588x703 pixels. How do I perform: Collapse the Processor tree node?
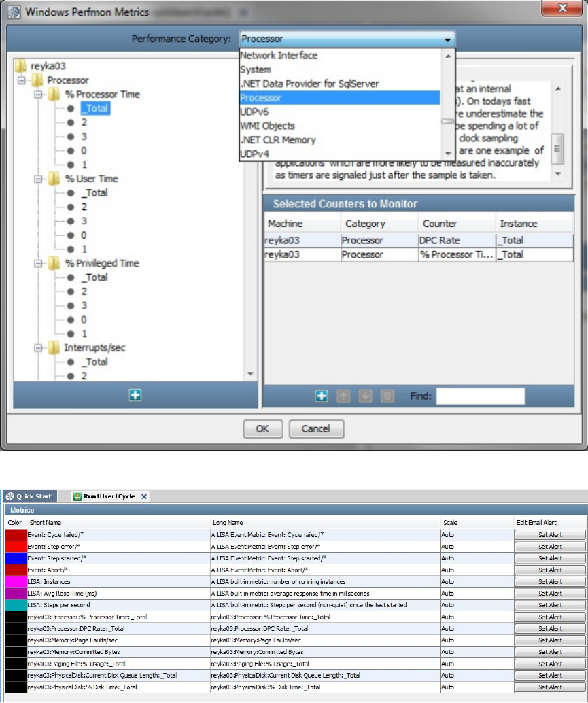21,80
